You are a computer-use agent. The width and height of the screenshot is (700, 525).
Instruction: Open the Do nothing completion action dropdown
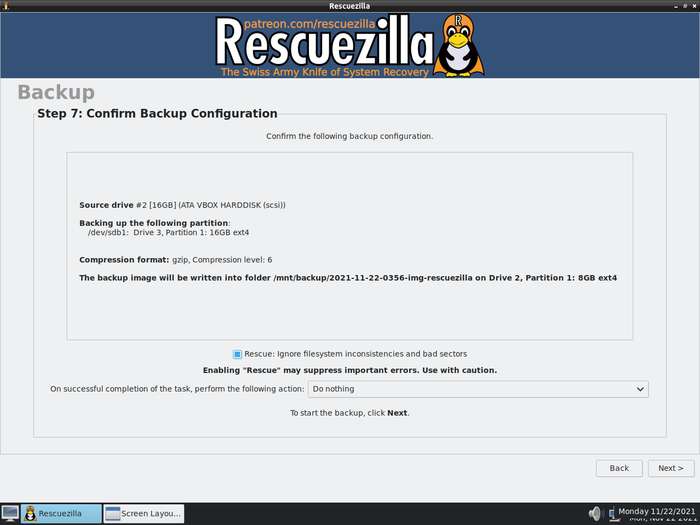pyautogui.click(x=478, y=389)
